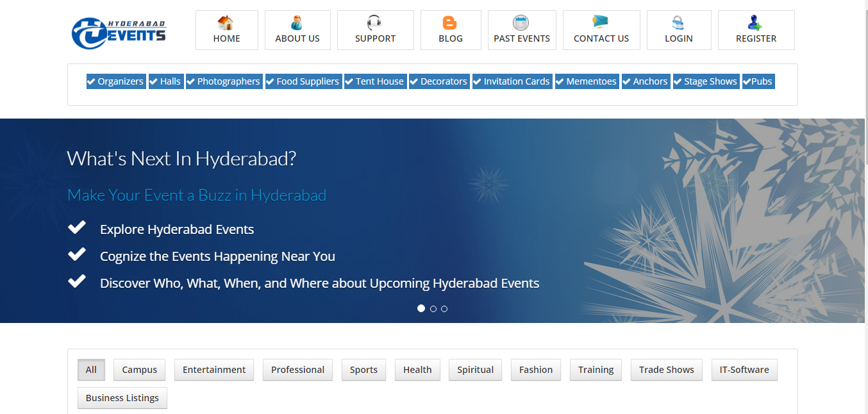Click the user-plus icon above REGISTER
Viewport: 868px width, 414px height.
coord(755,23)
